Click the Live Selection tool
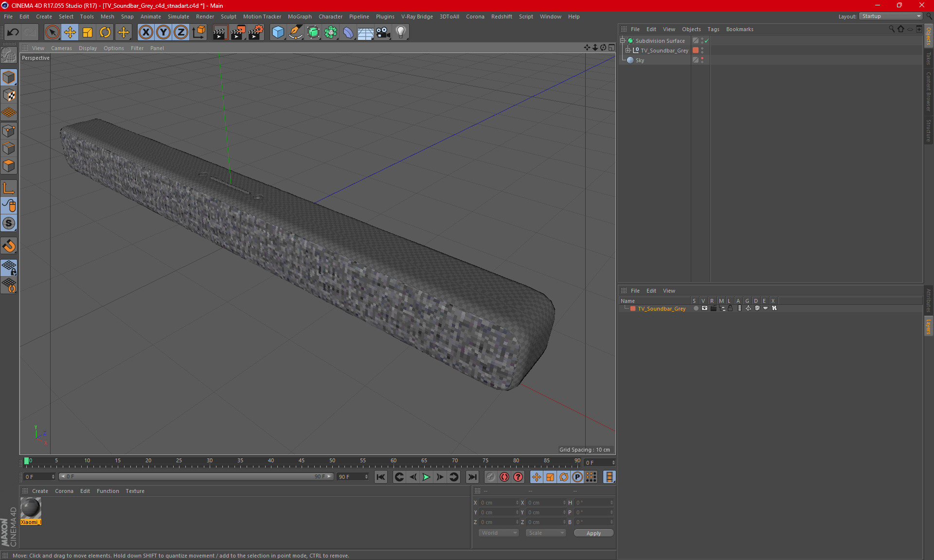 pyautogui.click(x=52, y=31)
